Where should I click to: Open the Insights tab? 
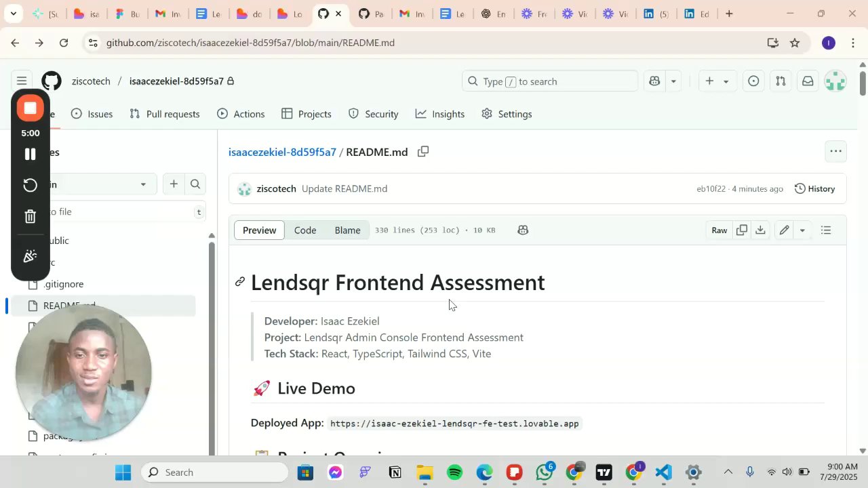click(x=440, y=114)
